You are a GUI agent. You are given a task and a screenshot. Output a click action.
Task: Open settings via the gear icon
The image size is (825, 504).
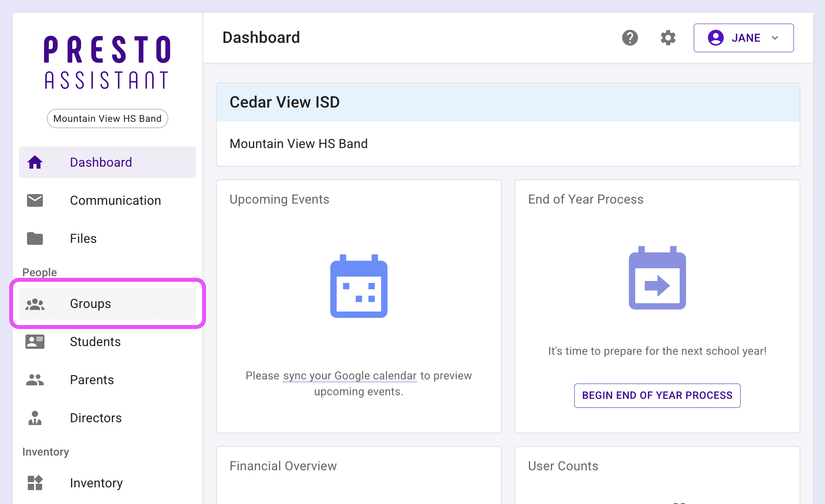pos(668,38)
